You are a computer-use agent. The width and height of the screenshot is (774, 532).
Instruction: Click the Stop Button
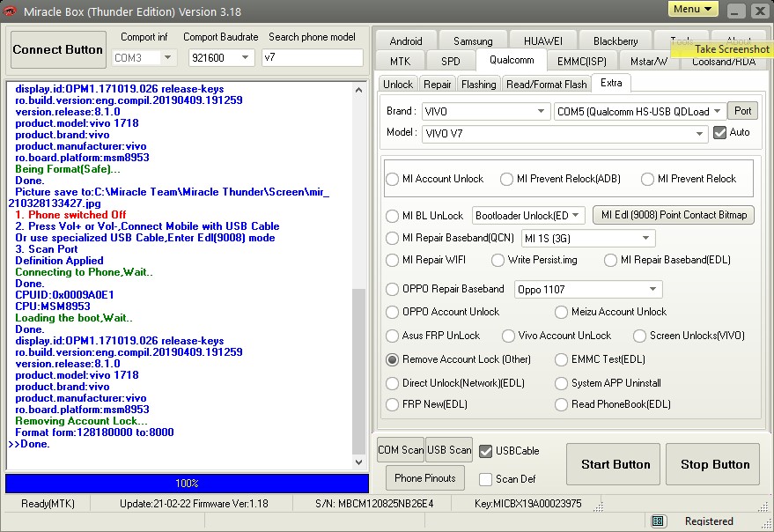[712, 464]
